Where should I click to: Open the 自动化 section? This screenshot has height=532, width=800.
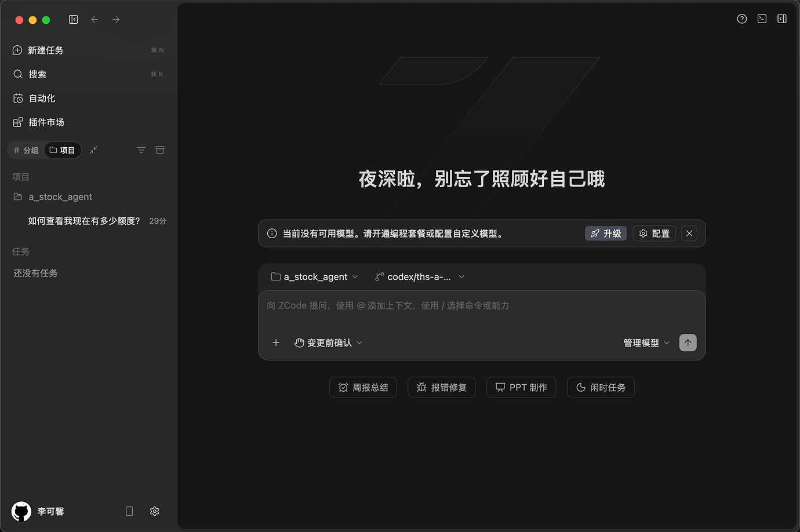[88, 99]
